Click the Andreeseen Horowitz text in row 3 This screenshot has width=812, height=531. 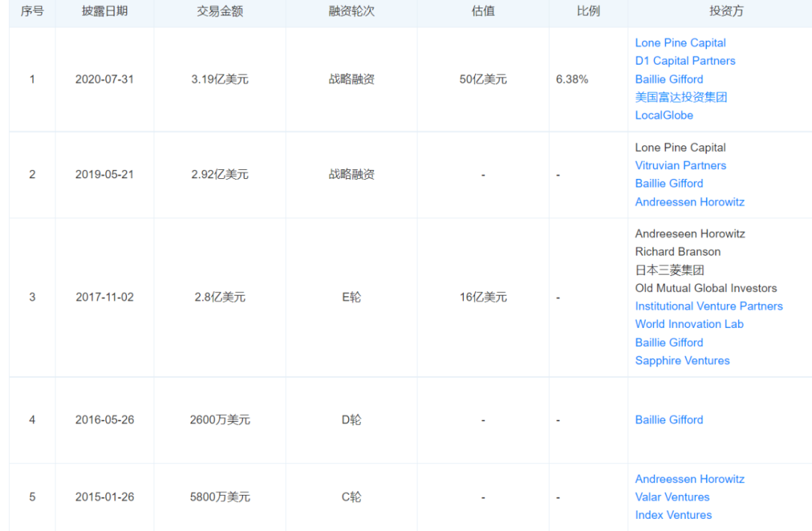point(689,234)
